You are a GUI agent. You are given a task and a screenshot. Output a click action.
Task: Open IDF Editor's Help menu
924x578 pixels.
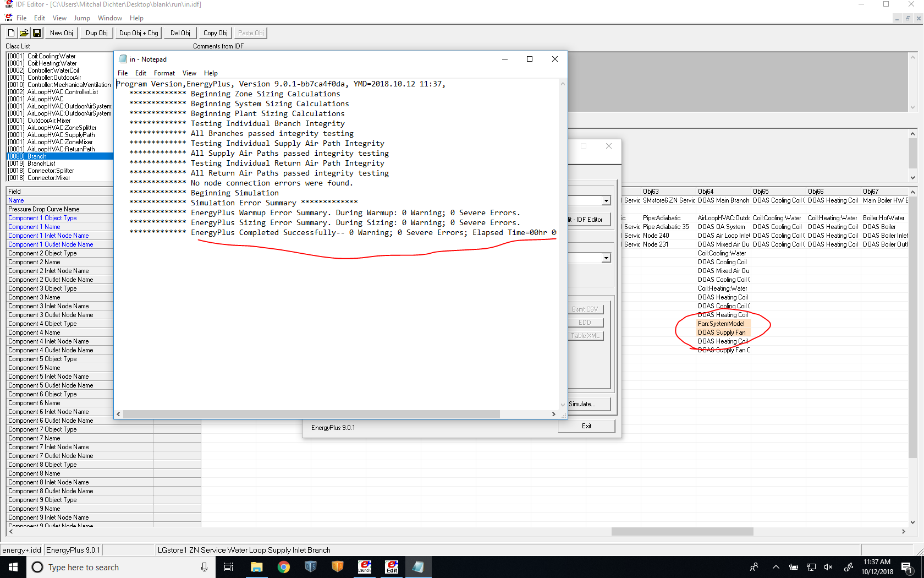pyautogui.click(x=136, y=18)
